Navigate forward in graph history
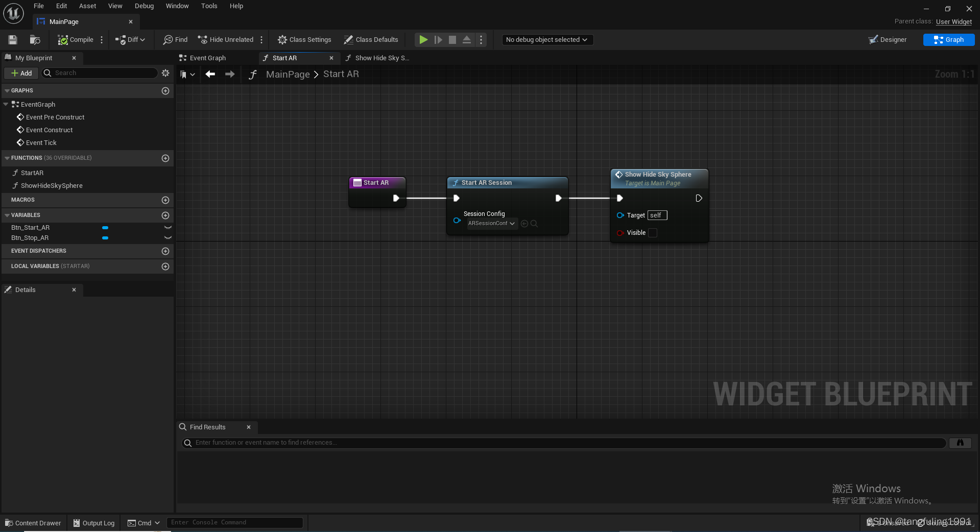Image resolution: width=980 pixels, height=532 pixels. pos(230,75)
